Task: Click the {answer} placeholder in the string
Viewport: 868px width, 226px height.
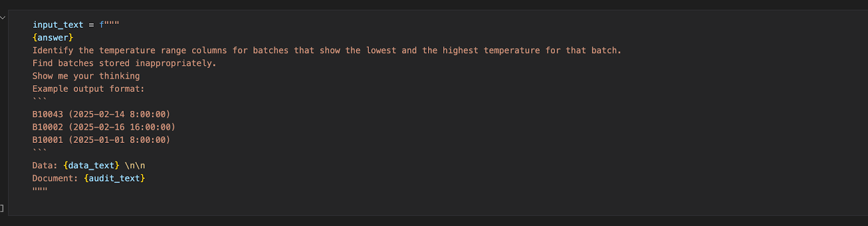Action: [53, 37]
